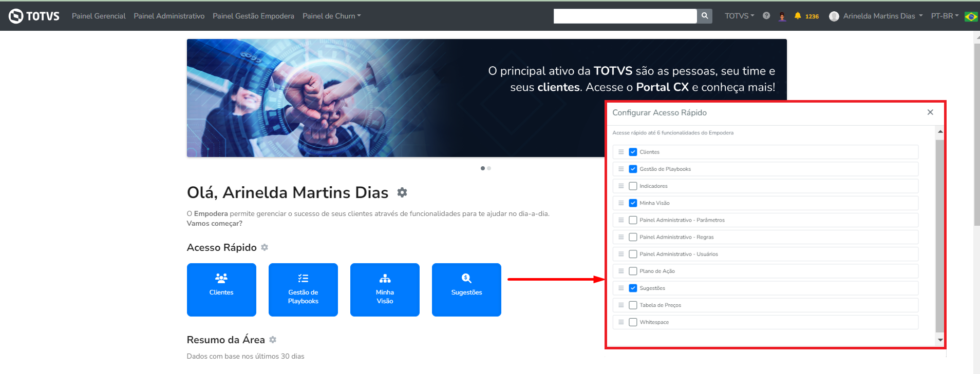Open the TOTVS dropdown menu
980x374 pixels.
coord(740,16)
